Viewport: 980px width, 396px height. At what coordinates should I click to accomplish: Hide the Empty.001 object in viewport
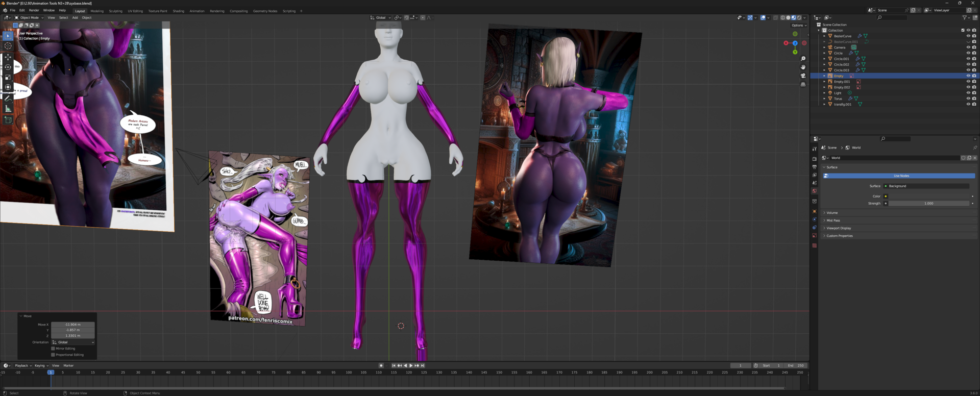click(x=968, y=82)
